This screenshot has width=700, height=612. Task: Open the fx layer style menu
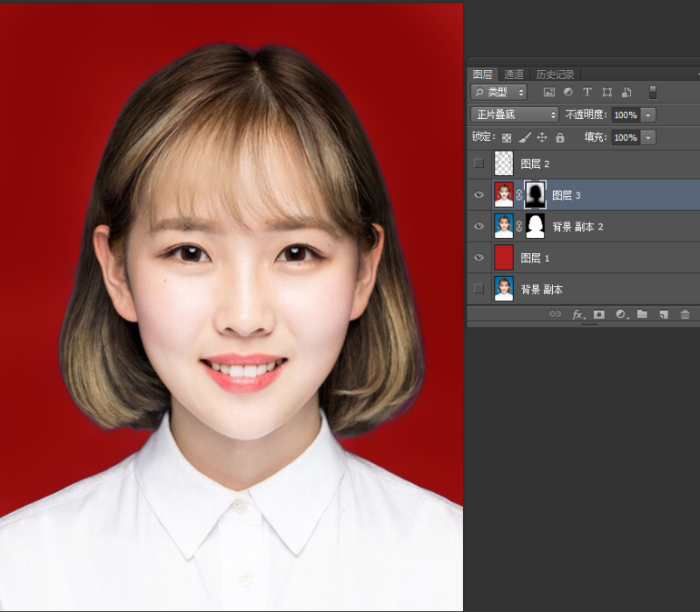(x=577, y=314)
